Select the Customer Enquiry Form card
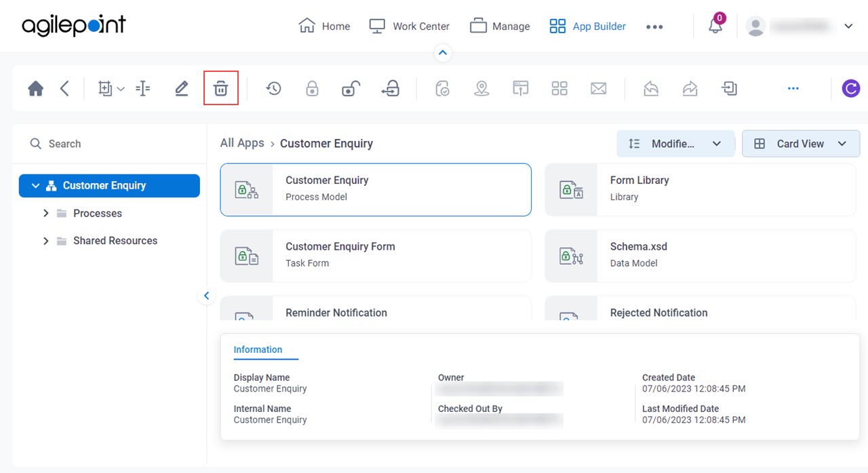This screenshot has height=473, width=868. (x=376, y=256)
